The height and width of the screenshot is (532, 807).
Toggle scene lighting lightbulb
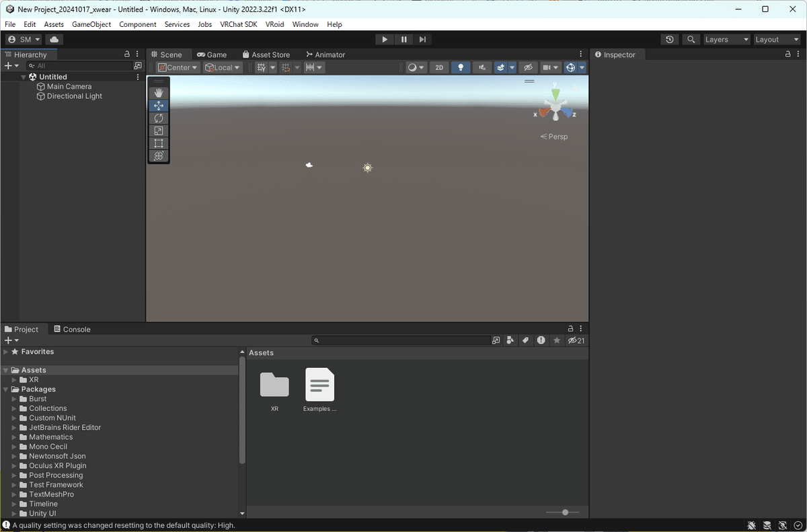click(x=461, y=67)
